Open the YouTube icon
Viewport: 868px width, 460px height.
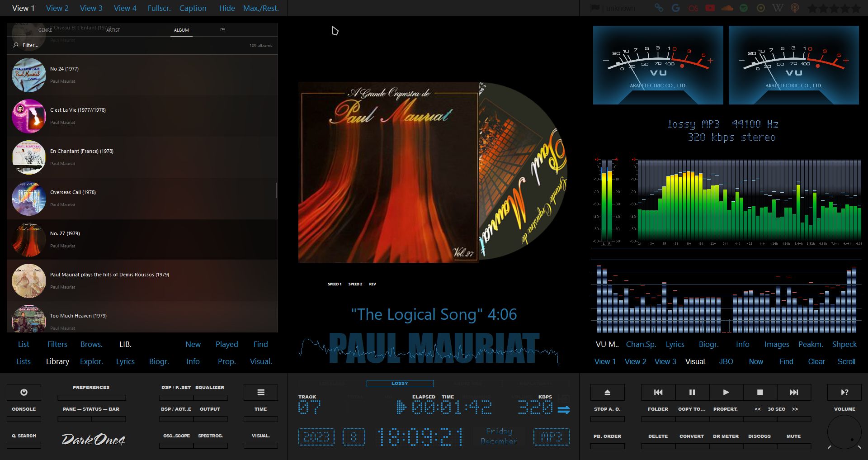pos(710,8)
